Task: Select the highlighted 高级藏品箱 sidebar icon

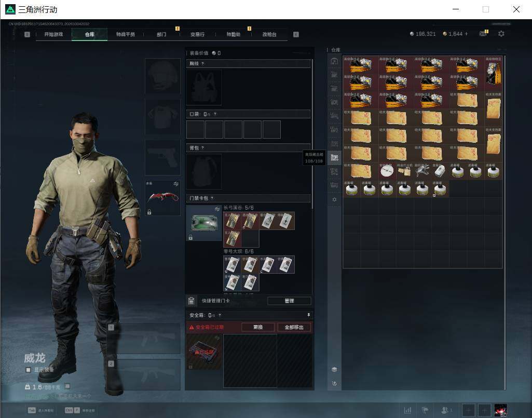Action: 334,157
